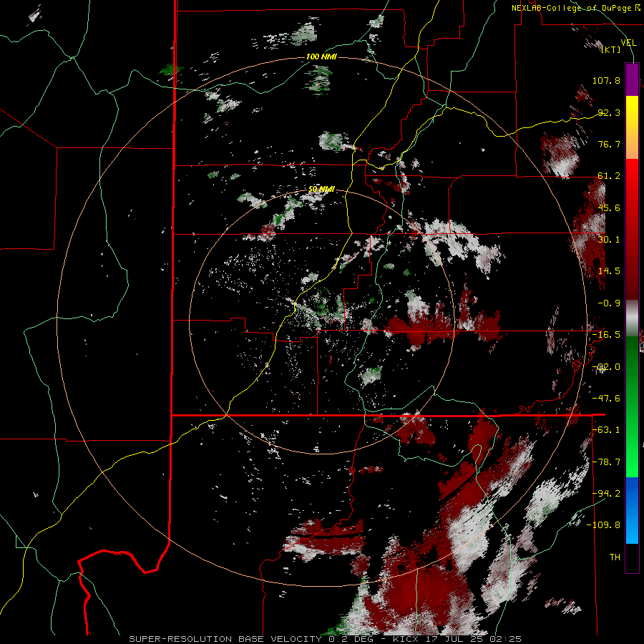Viewport: 644px width, 644px height.
Task: Click the -63.1 value on the velocity scale
Action: [x=606, y=430]
